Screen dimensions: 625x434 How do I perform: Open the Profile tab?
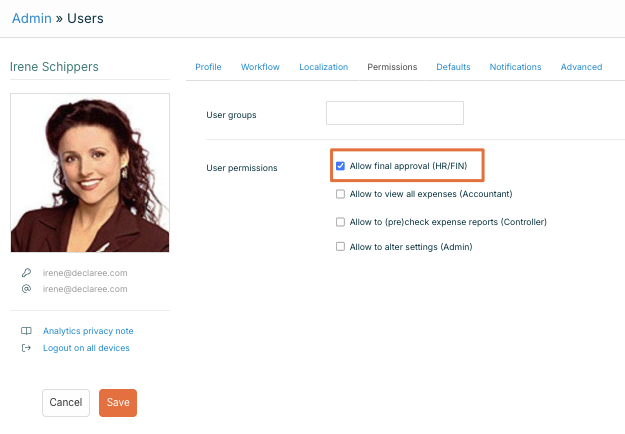(x=208, y=67)
